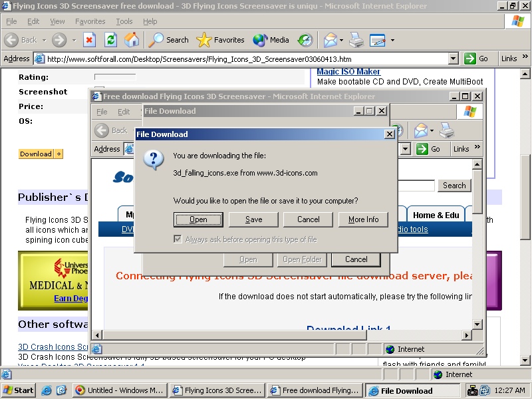The width and height of the screenshot is (532, 399).
Task: Toggle Always ask before opening checkbox
Action: (178, 239)
